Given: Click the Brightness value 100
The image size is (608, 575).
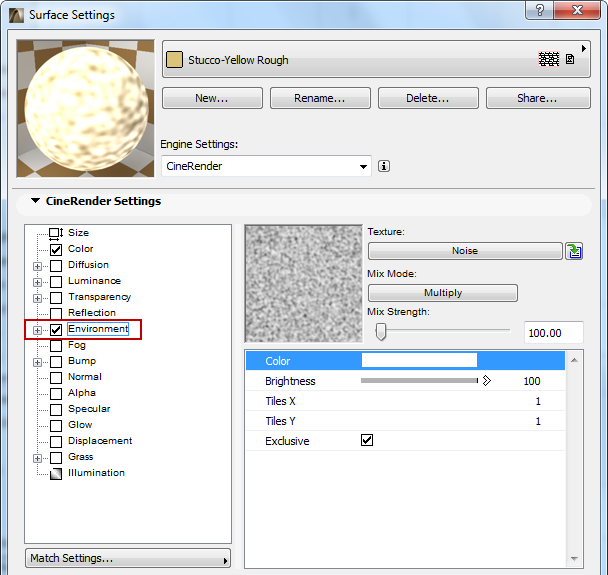Looking at the screenshot, I should click(x=532, y=381).
